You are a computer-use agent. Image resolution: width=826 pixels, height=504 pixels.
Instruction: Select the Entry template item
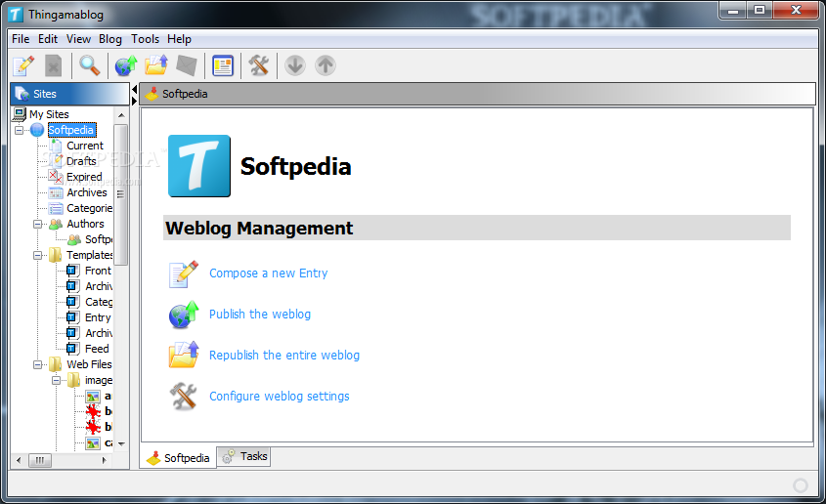point(98,317)
